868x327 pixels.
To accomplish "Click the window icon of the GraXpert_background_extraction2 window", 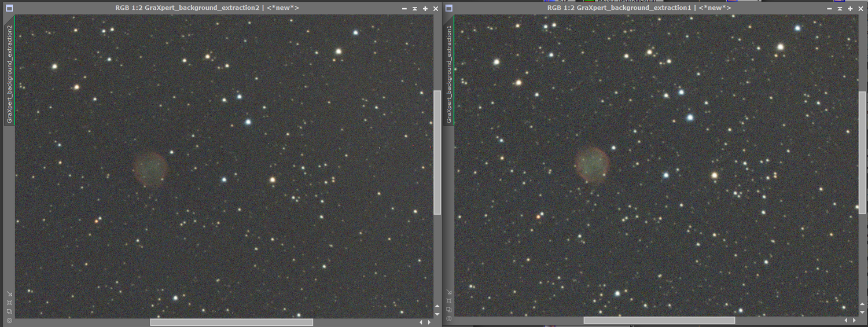I will [9, 8].
